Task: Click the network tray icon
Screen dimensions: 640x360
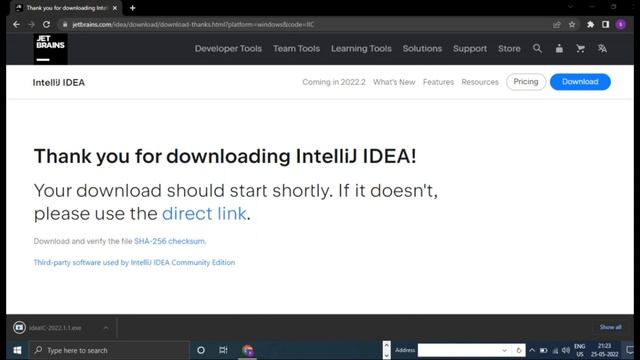Action: click(555, 350)
